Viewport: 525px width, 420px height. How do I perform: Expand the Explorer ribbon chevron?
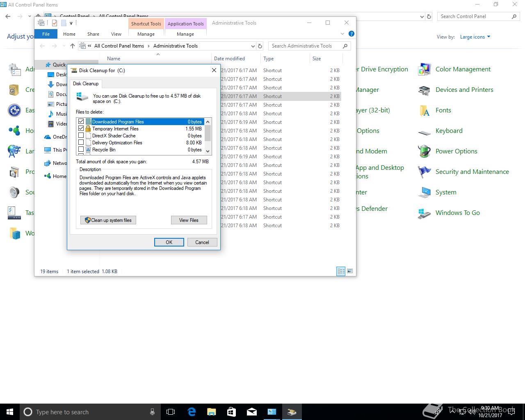pyautogui.click(x=342, y=34)
